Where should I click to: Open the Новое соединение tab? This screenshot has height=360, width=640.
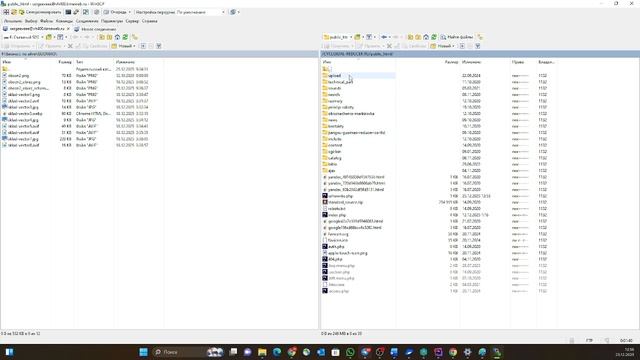coord(95,29)
